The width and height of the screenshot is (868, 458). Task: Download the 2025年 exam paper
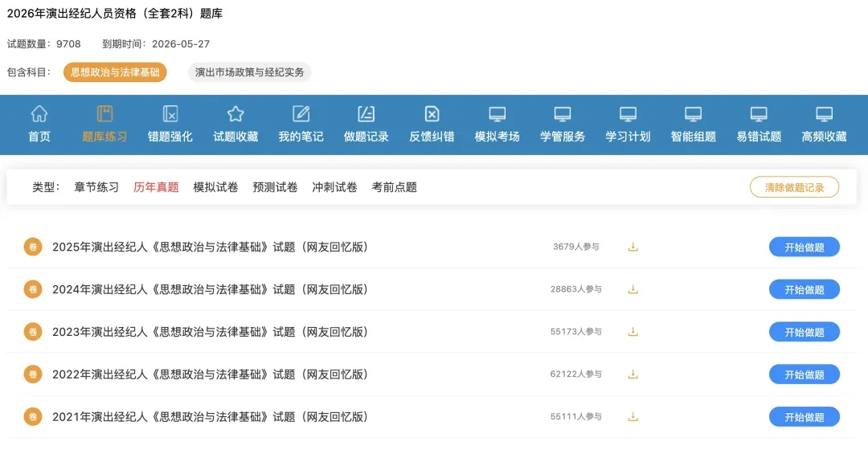click(x=633, y=247)
